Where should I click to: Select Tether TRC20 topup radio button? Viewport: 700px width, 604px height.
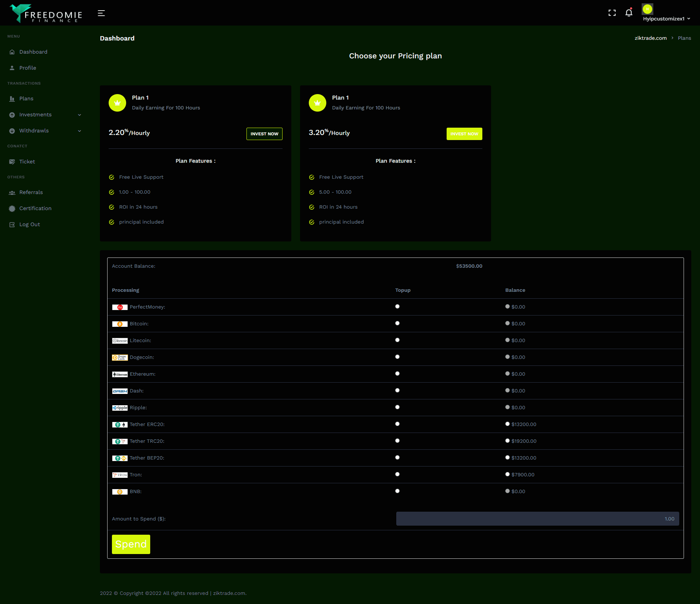coord(397,441)
